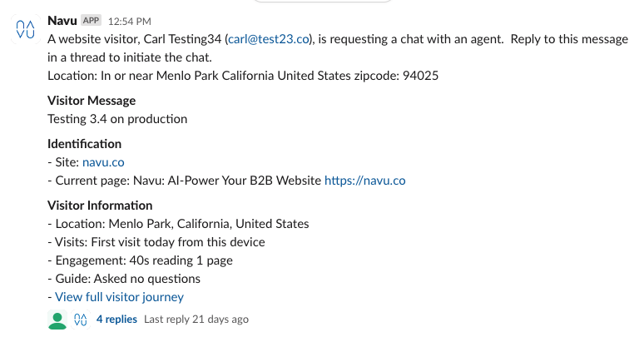Image resolution: width=644 pixels, height=337 pixels.
Task: Follow the https://navu.co current page link
Action: (364, 181)
